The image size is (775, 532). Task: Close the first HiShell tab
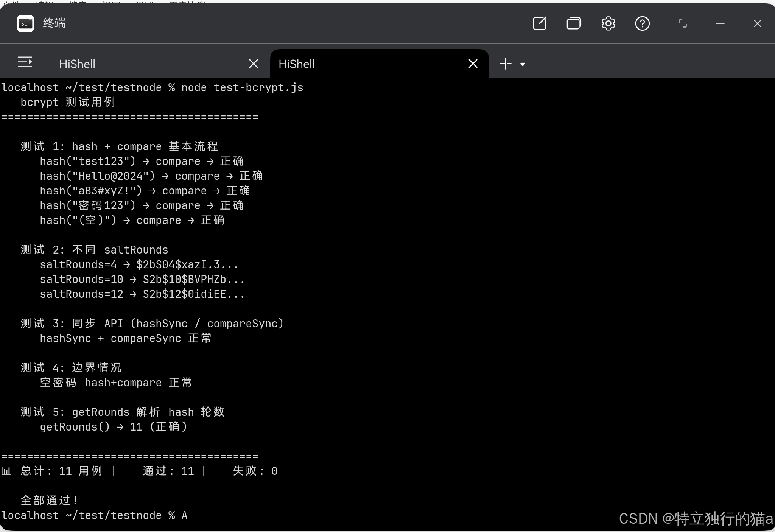254,64
